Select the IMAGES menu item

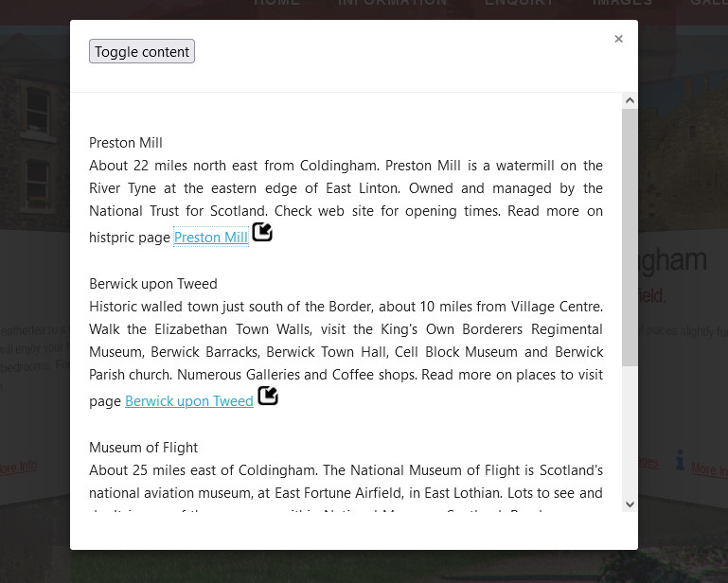(x=622, y=3)
